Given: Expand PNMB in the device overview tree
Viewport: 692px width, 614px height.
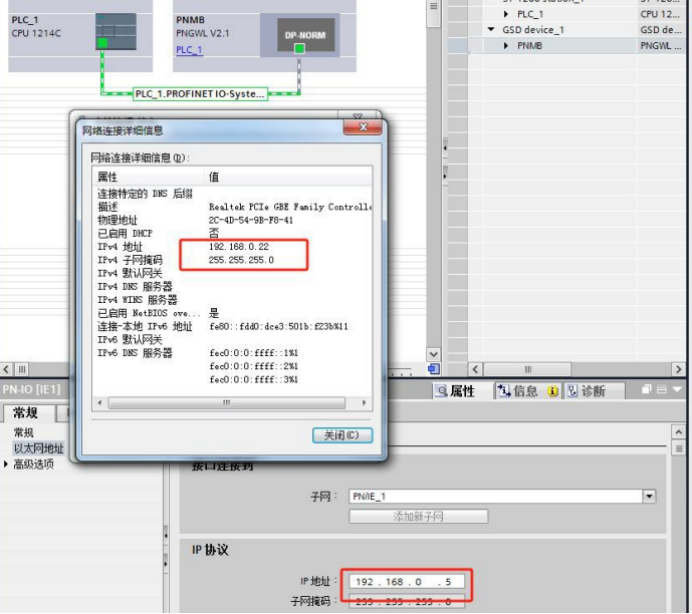Looking at the screenshot, I should (x=506, y=45).
